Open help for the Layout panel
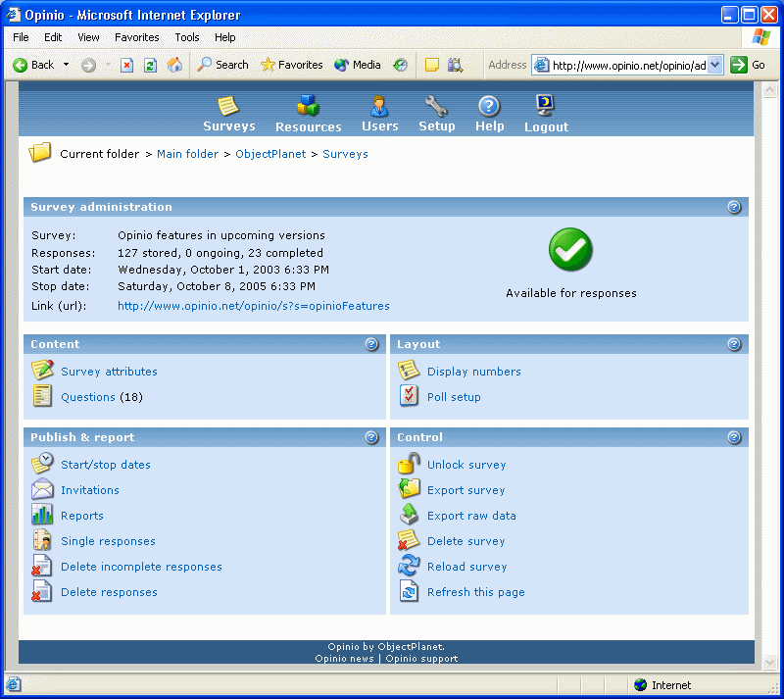 (733, 344)
